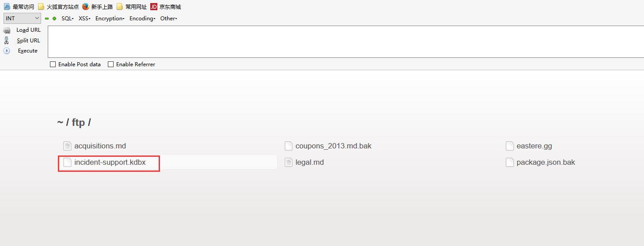Open the INT type dropdown
Image resolution: width=644 pixels, height=246 pixels.
click(x=22, y=18)
